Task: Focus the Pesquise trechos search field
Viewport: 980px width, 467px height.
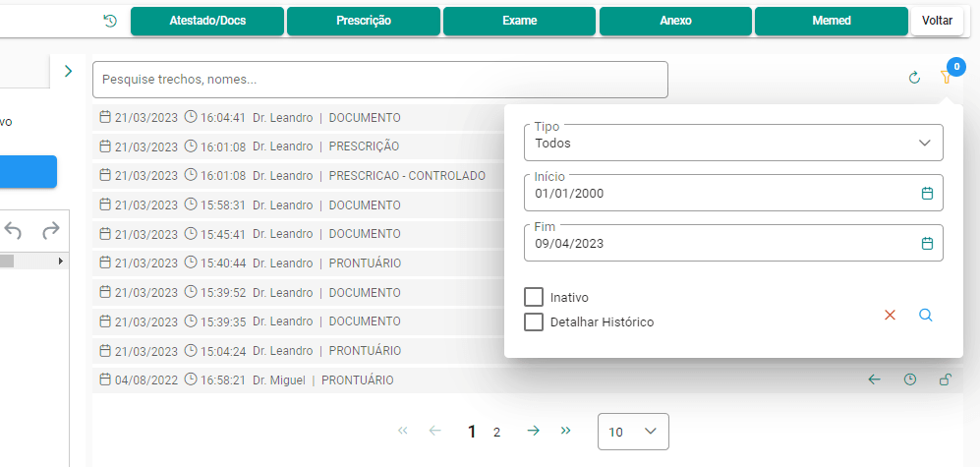Action: pyautogui.click(x=380, y=80)
